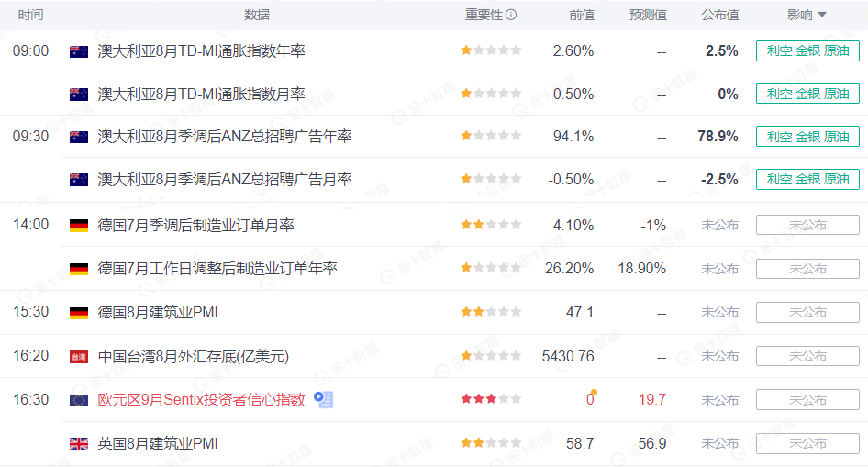Click the Taiwan flag icon for 外汇存底 row
Image resolution: width=868 pixels, height=467 pixels.
tap(79, 357)
